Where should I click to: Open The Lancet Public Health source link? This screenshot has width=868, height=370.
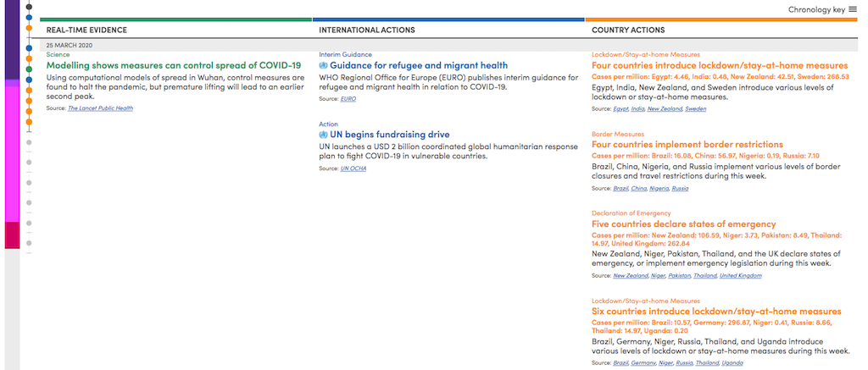point(100,108)
